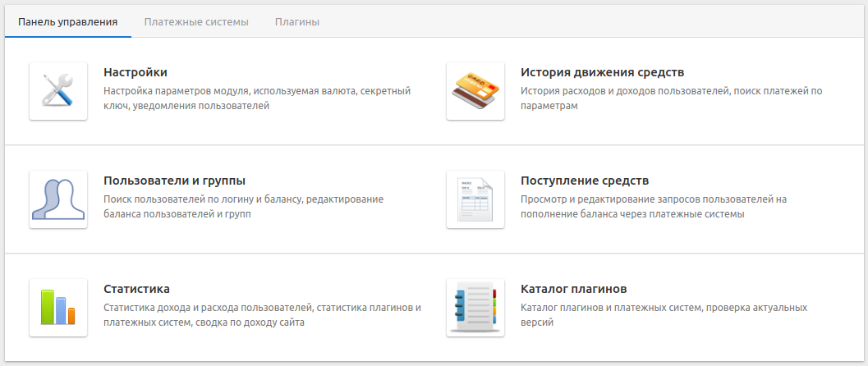
Task: Click the invoice document icon
Action: 475,199
